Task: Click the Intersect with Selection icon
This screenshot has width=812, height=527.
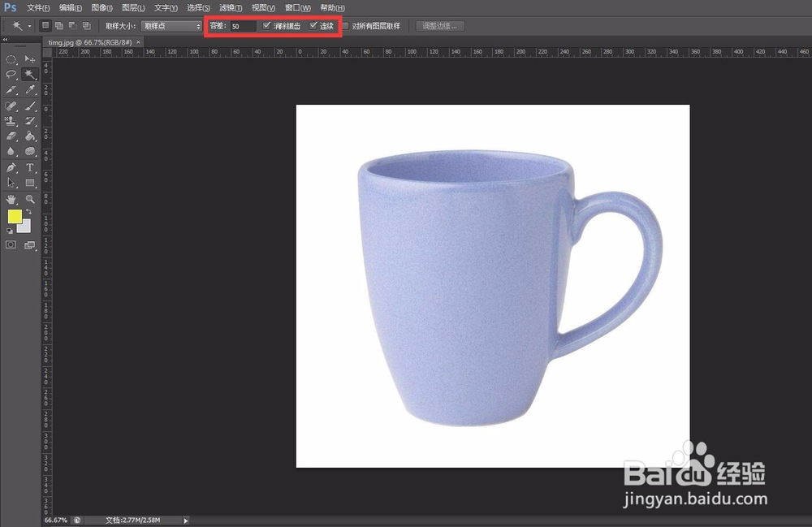Action: pos(87,25)
